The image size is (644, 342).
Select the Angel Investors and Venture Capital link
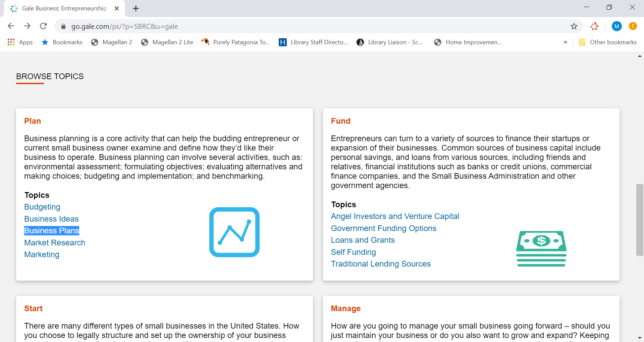(x=395, y=216)
